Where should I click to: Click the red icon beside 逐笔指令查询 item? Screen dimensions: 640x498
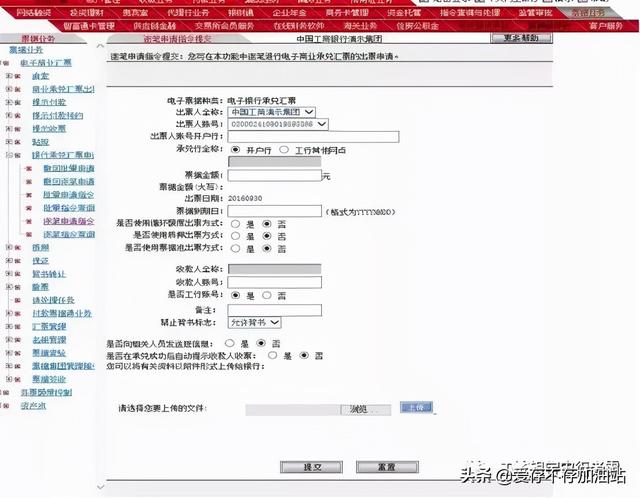tap(29, 234)
